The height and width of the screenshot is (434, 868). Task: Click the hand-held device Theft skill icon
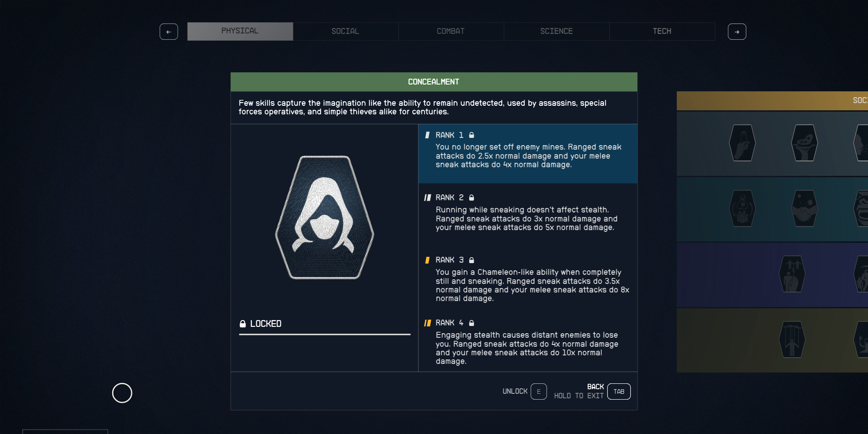tap(741, 143)
